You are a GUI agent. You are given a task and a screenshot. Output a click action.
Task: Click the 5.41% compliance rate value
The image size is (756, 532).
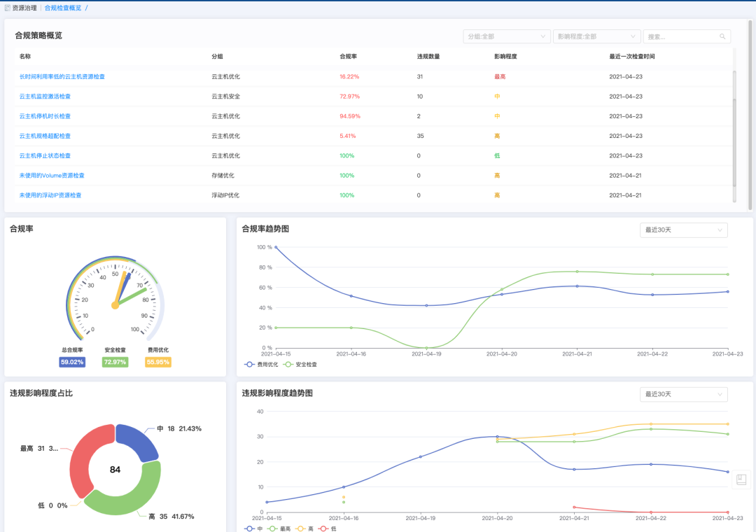[348, 136]
